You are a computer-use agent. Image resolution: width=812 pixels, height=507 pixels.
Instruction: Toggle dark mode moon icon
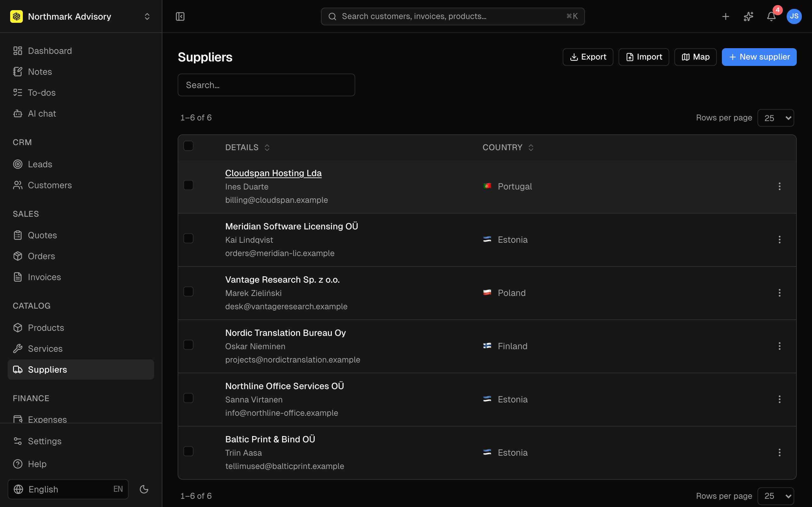144,489
